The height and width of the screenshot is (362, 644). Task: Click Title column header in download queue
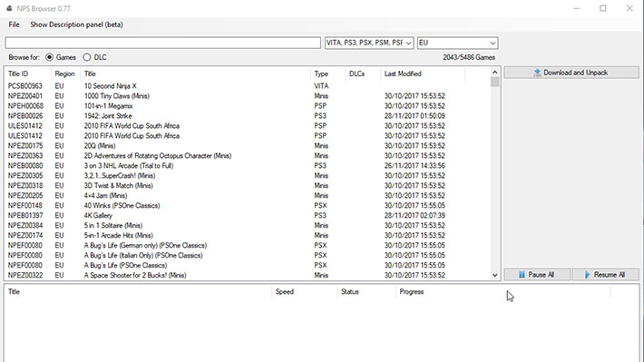click(x=139, y=292)
